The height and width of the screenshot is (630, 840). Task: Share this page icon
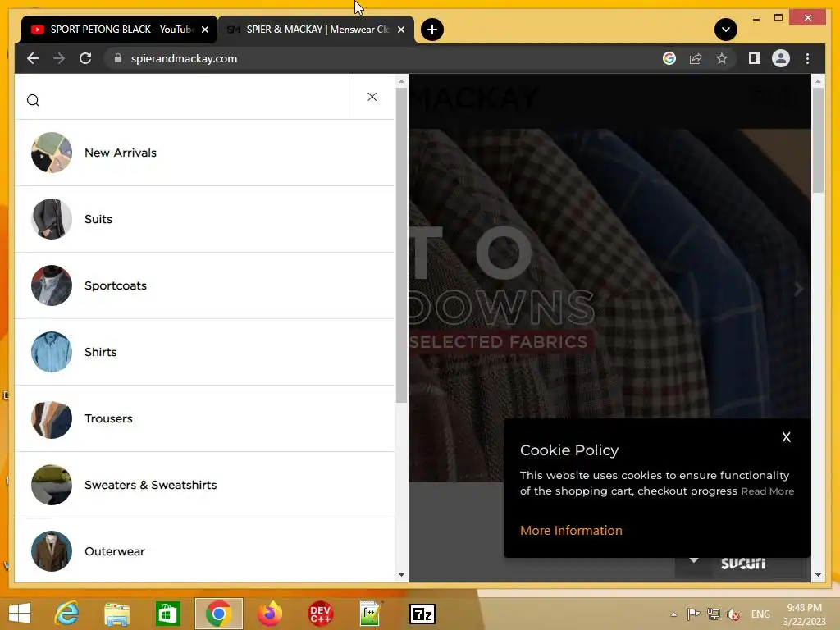tap(696, 58)
